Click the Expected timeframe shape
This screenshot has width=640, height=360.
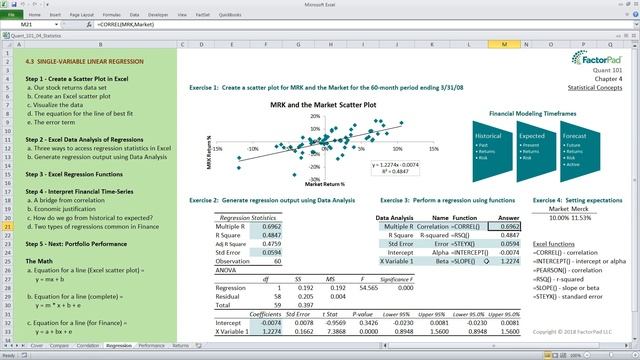[x=536, y=151]
